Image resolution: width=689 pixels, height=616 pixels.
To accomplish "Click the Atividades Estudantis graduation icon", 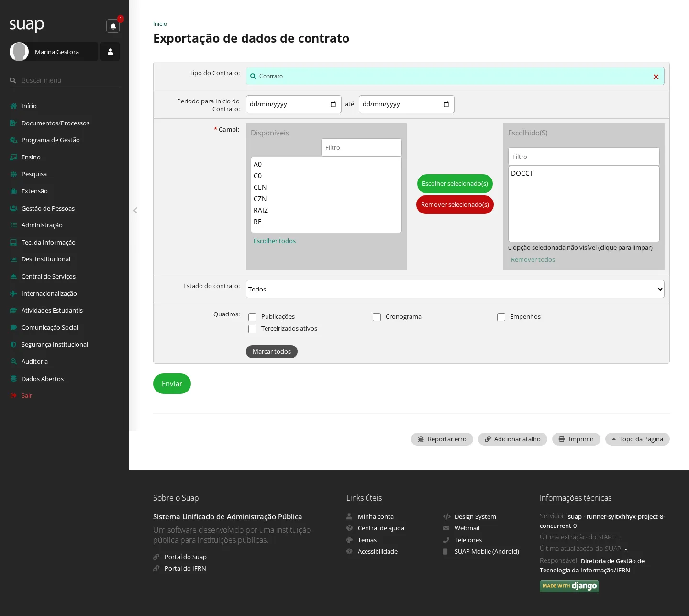I will pos(13,310).
